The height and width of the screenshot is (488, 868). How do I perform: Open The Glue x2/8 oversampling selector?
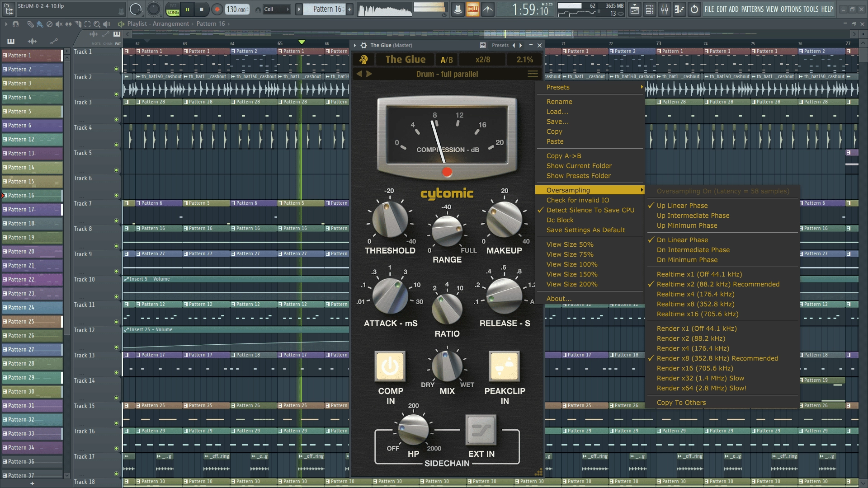click(x=483, y=60)
